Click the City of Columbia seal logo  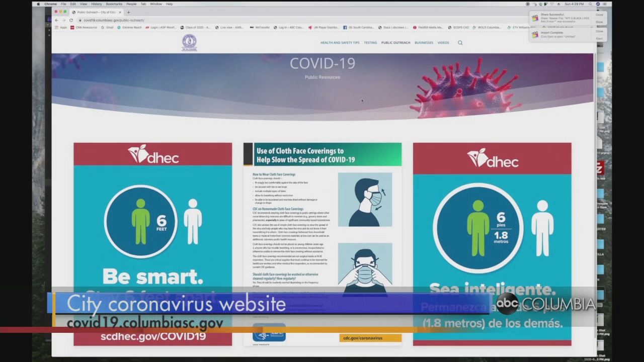[189, 42]
